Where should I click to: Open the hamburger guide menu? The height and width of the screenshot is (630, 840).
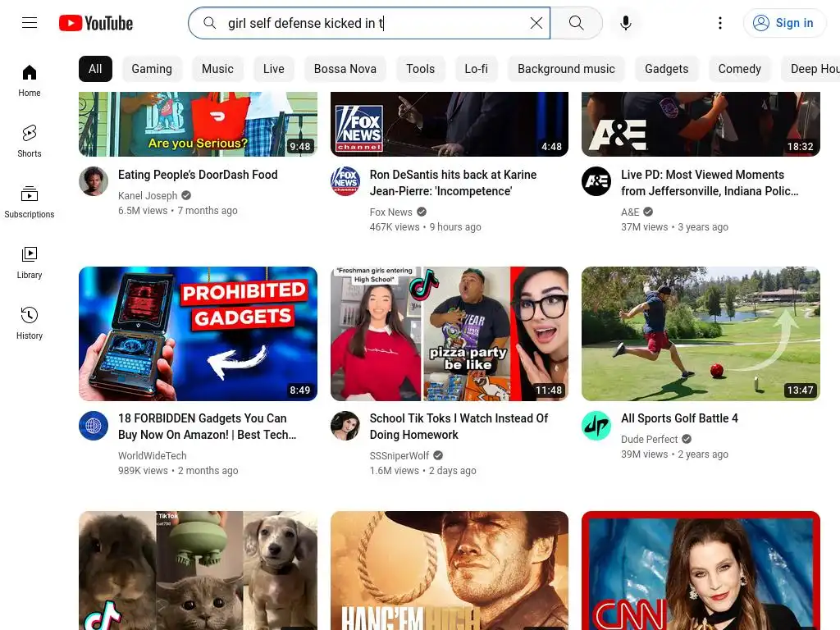coord(30,22)
